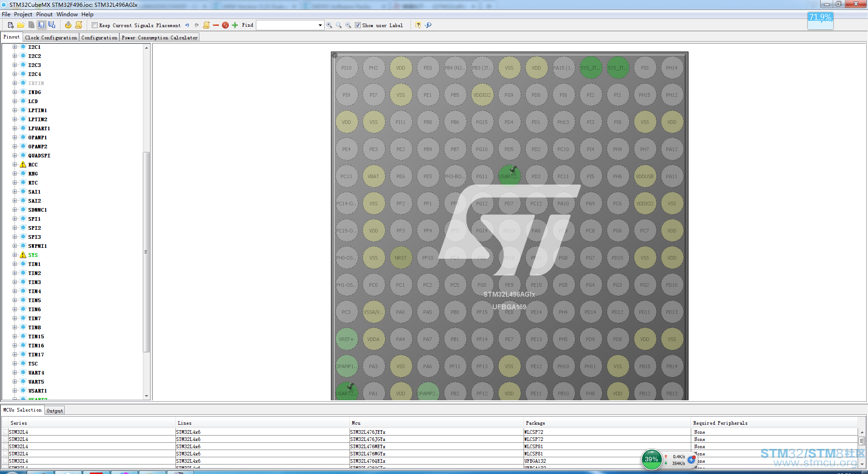Switch to the Output tab
The height and width of the screenshot is (474, 868).
pyautogui.click(x=55, y=411)
